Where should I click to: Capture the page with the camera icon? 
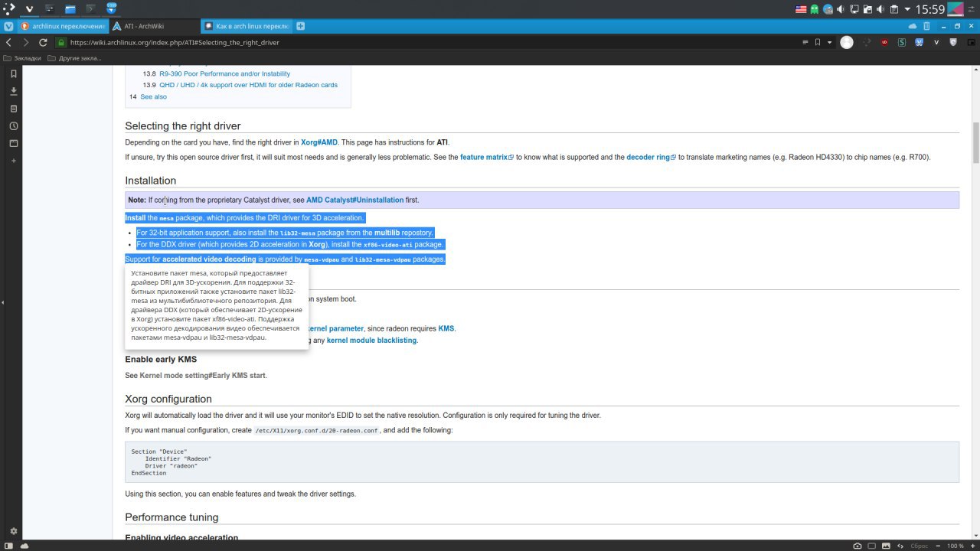click(857, 546)
